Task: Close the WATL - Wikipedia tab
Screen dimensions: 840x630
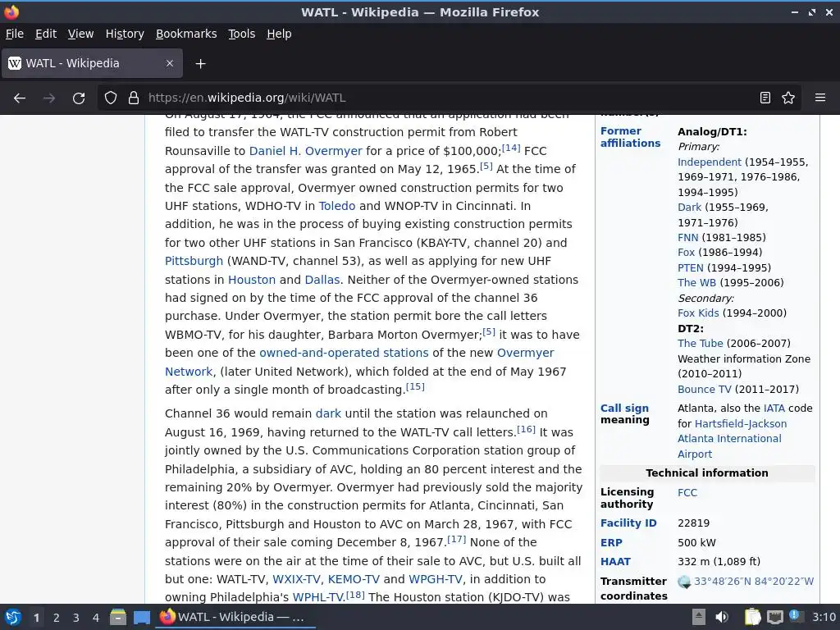Action: coord(170,63)
